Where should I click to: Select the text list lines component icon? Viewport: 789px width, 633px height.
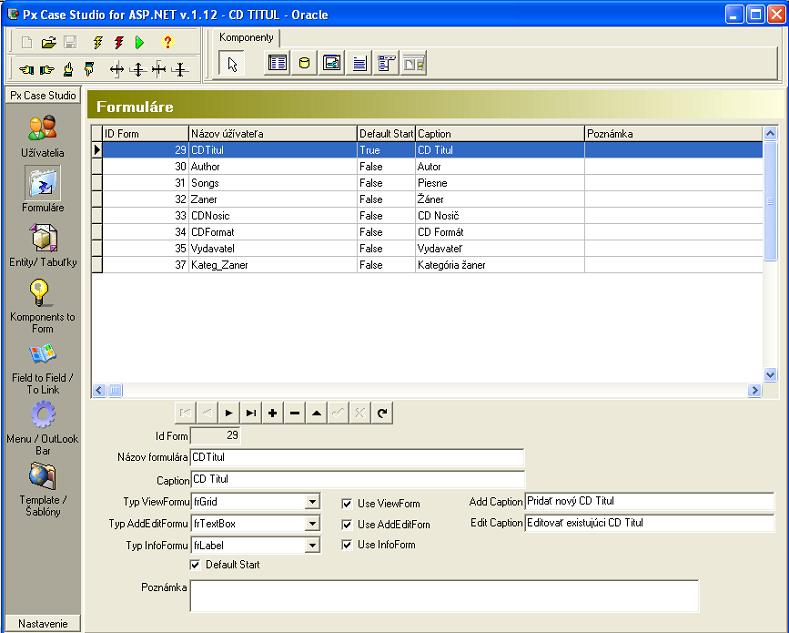pos(359,63)
